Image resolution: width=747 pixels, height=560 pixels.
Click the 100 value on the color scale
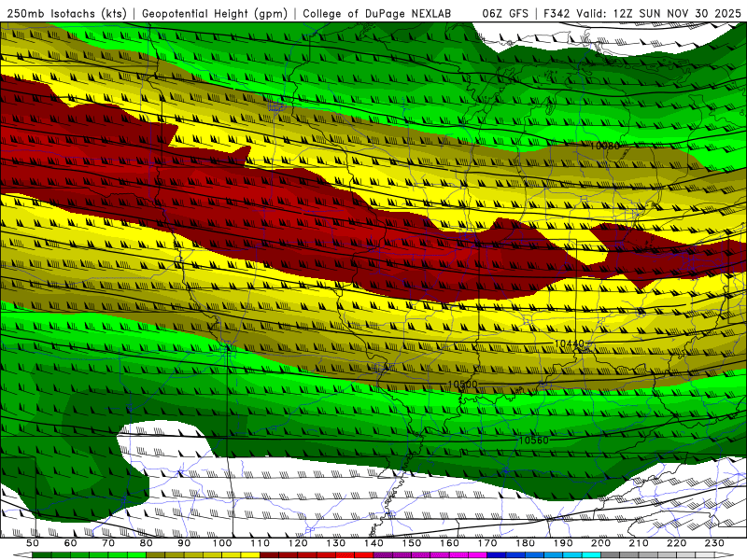click(222, 543)
